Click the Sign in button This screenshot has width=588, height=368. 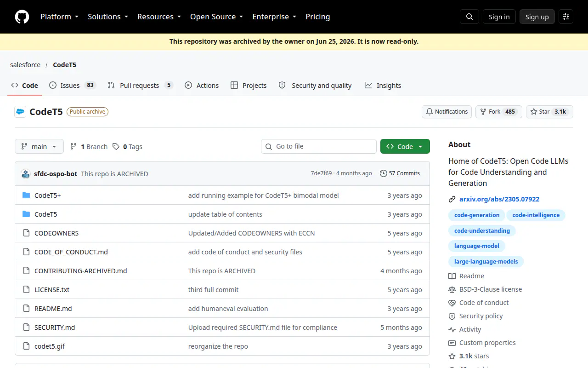coord(499,17)
